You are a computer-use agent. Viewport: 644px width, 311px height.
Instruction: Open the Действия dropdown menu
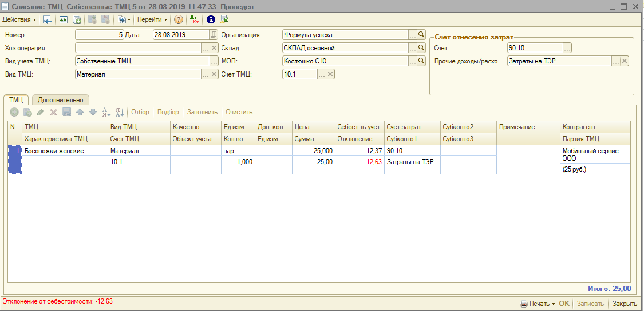click(x=19, y=19)
